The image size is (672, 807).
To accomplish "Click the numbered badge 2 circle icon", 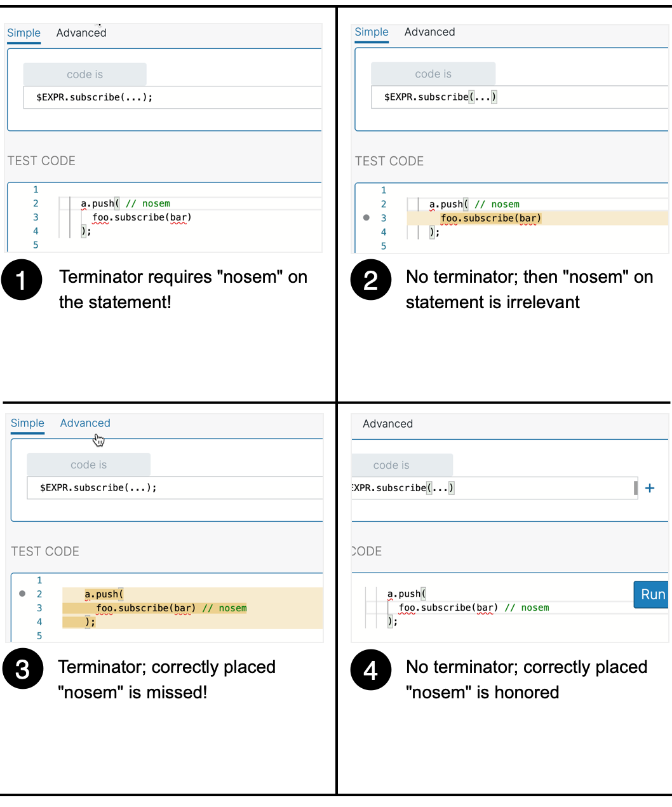I will (371, 280).
